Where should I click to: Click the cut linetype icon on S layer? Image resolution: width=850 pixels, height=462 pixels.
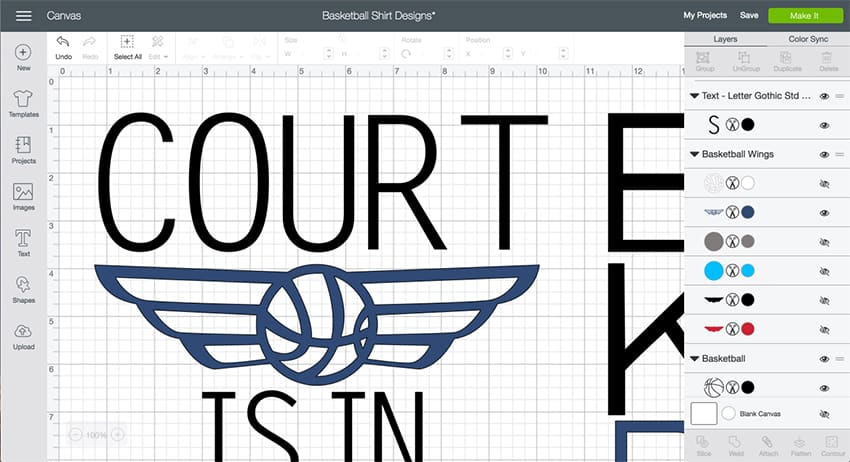(732, 125)
